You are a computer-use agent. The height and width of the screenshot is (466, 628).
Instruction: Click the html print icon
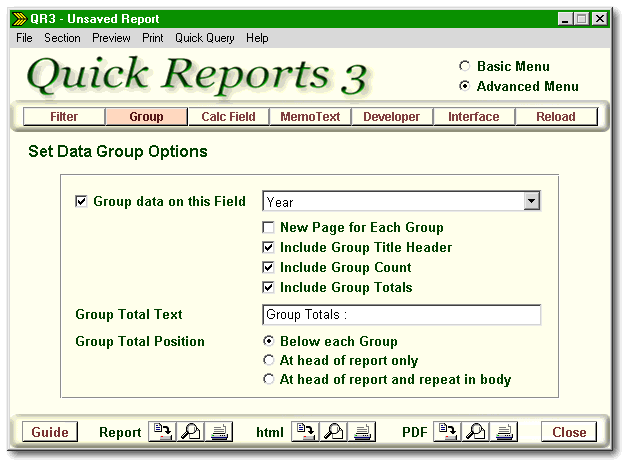pyautogui.click(x=362, y=432)
